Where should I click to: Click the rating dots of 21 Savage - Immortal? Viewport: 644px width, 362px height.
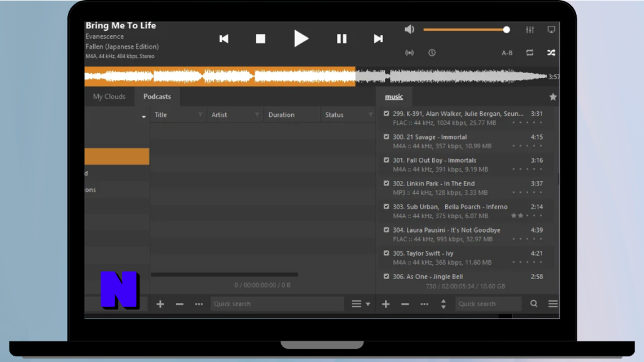pos(528,146)
